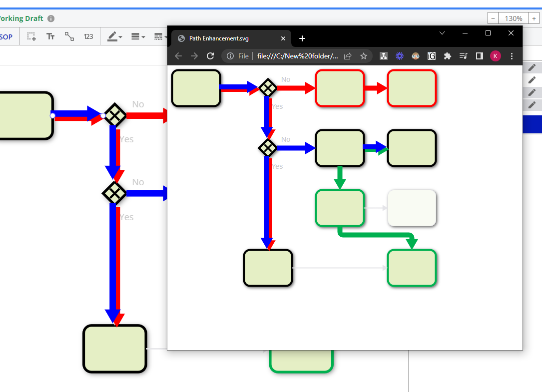Expand the line weight dropdown

pyautogui.click(x=138, y=36)
